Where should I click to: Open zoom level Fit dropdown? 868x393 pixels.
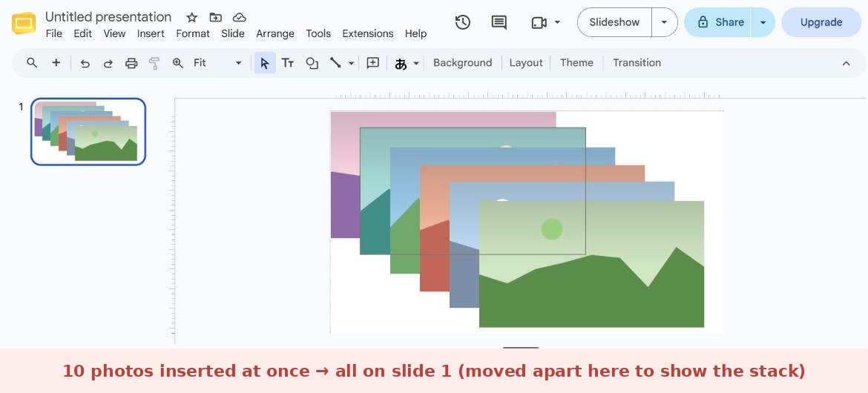pyautogui.click(x=217, y=63)
